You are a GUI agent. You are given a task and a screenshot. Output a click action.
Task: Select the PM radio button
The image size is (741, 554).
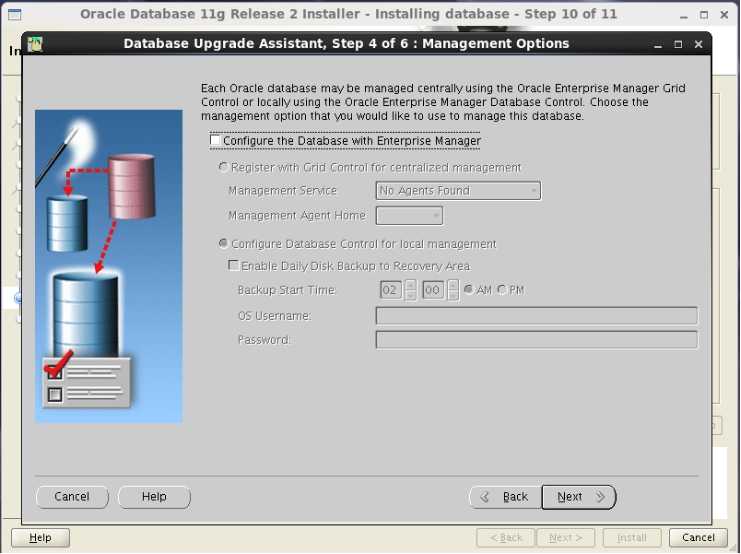tap(501, 289)
